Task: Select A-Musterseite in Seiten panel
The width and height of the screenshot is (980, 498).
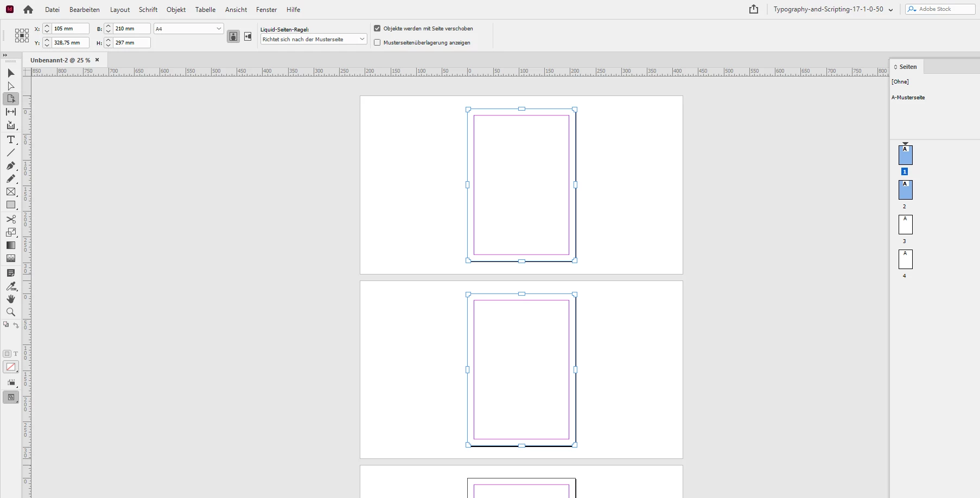Action: (x=908, y=98)
